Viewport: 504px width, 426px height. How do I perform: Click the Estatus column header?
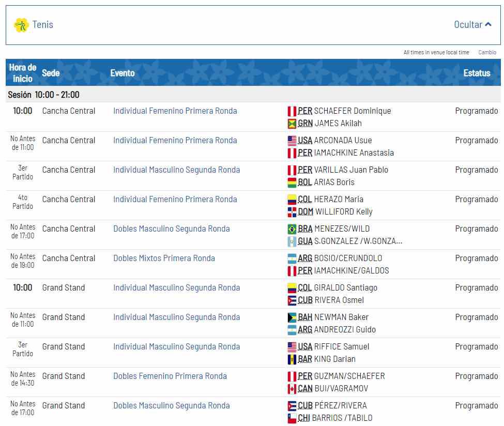coord(477,73)
